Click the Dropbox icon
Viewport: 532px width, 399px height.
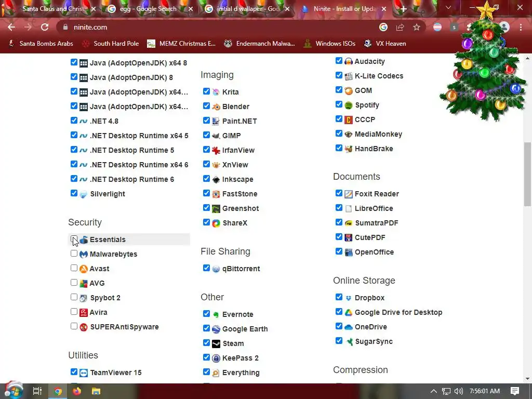349,298
